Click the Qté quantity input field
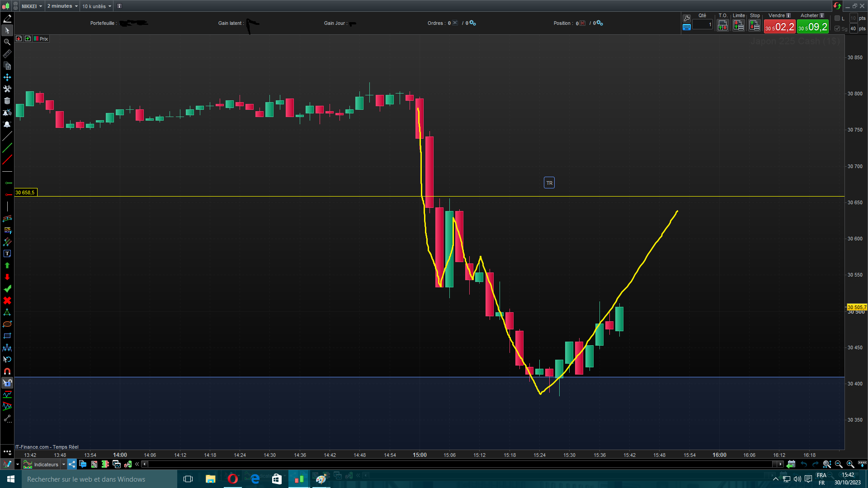 [702, 25]
